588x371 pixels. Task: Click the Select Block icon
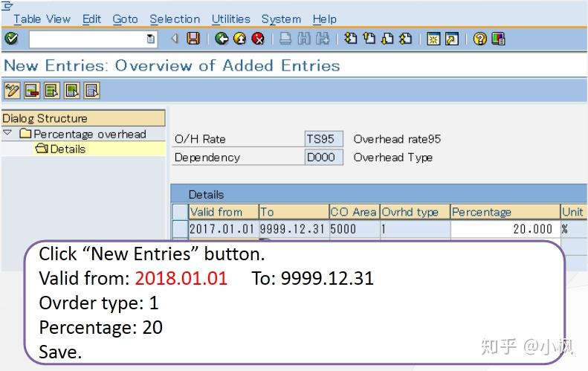pyautogui.click(x=72, y=91)
